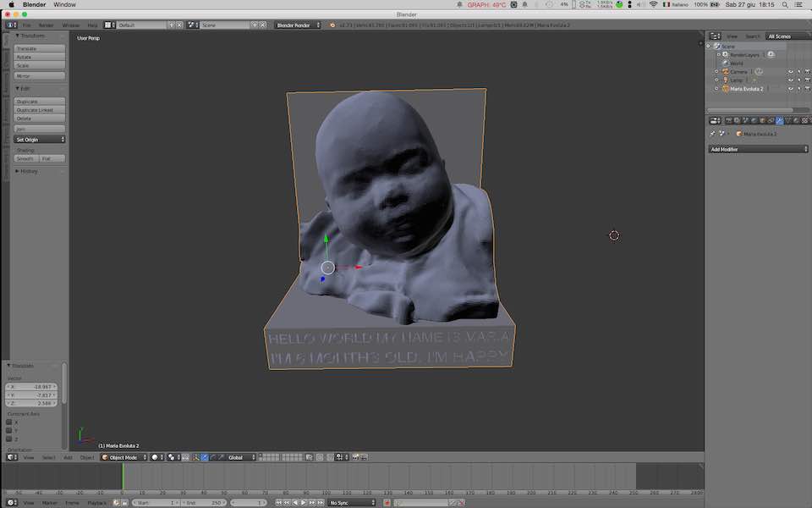Open the Constraints properties tab icon
Image resolution: width=812 pixels, height=508 pixels.
(771, 120)
